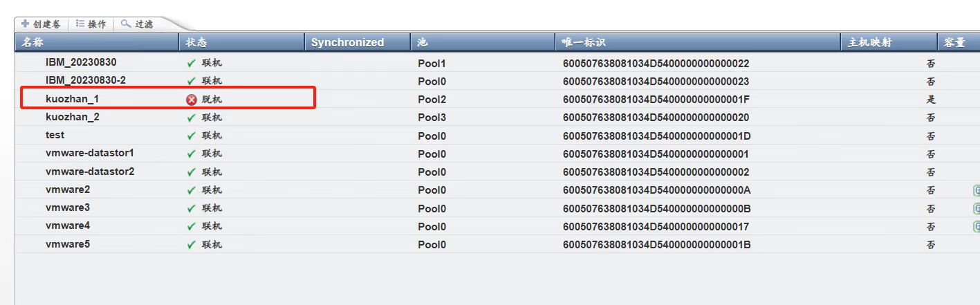Click the plus icon of 创建卷
980x305 pixels.
26,24
